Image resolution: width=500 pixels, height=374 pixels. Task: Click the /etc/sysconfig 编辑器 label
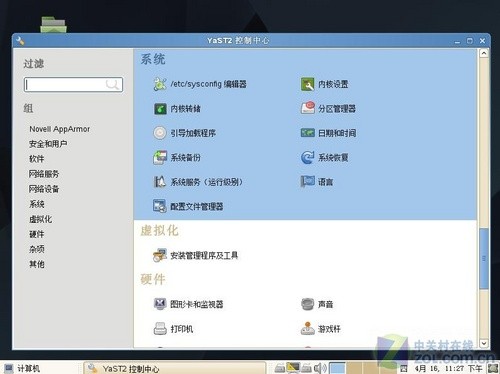[208, 84]
